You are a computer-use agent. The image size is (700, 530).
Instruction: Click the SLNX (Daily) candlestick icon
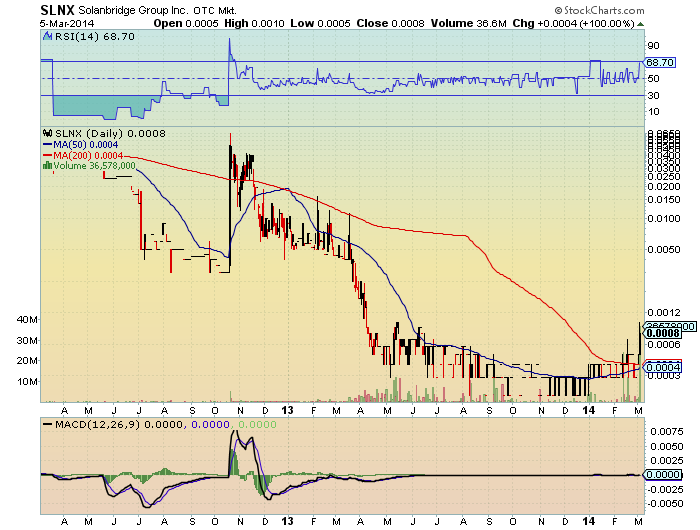[x=47, y=133]
